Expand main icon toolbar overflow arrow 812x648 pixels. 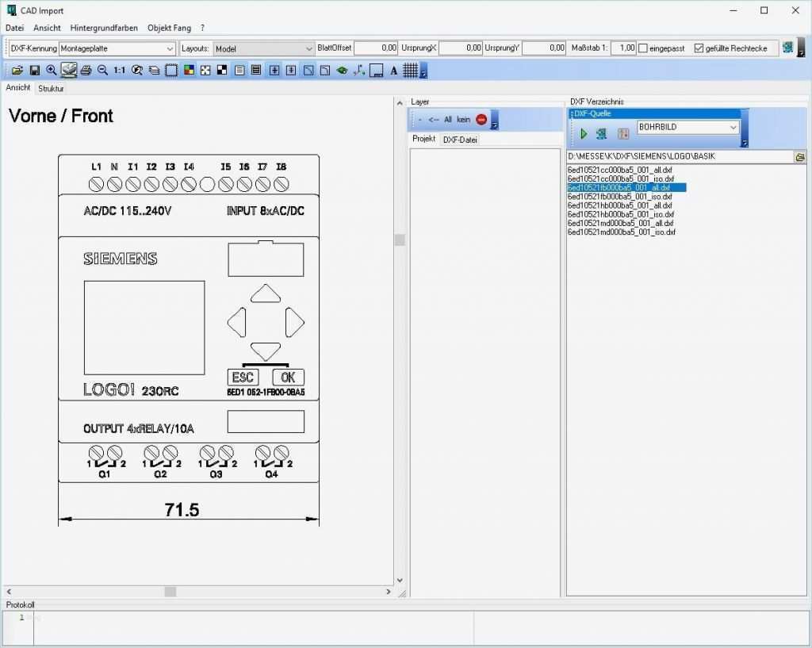pyautogui.click(x=423, y=71)
